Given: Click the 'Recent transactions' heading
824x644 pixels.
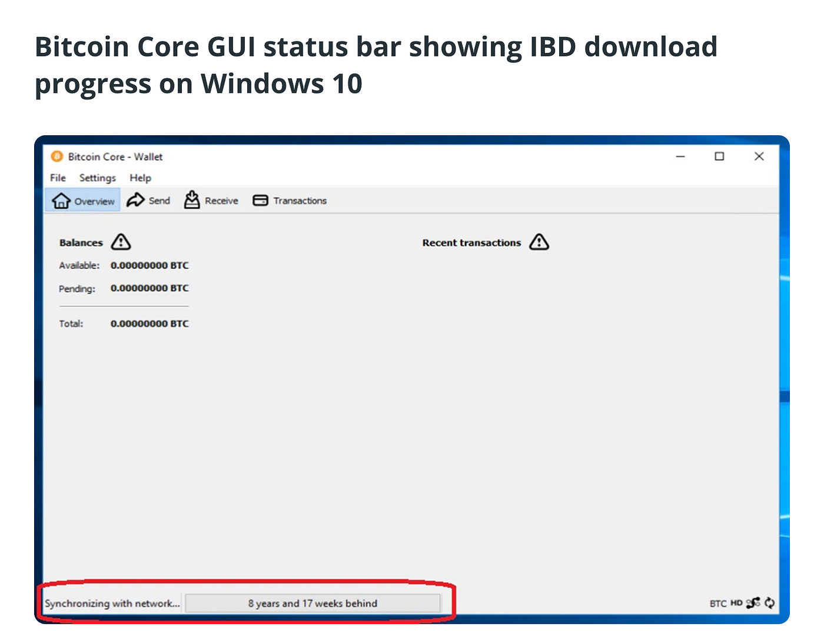Looking at the screenshot, I should 471,242.
